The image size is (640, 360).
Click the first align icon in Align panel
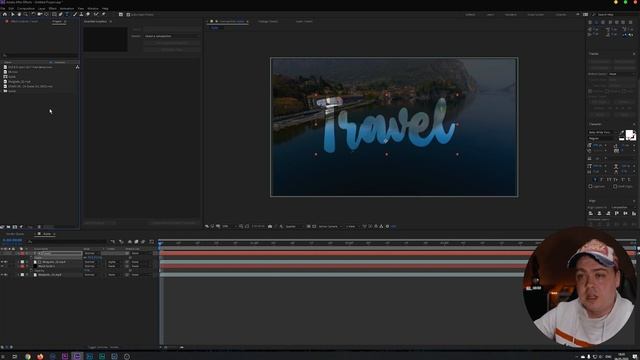pyautogui.click(x=591, y=213)
